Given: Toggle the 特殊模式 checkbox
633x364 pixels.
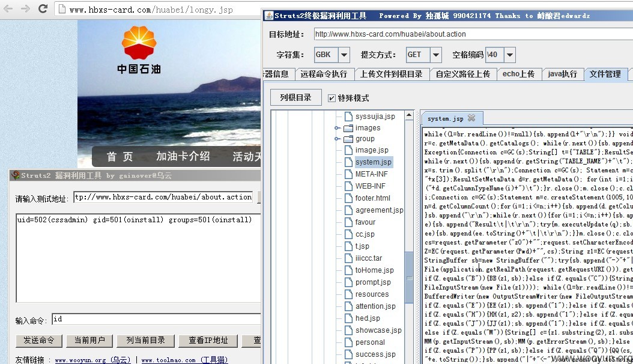Looking at the screenshot, I should [x=332, y=98].
